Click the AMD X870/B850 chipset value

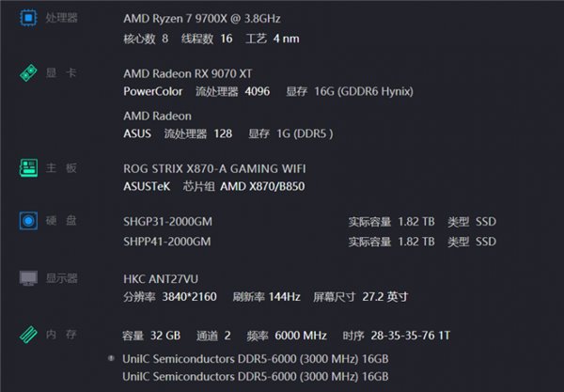(x=262, y=186)
